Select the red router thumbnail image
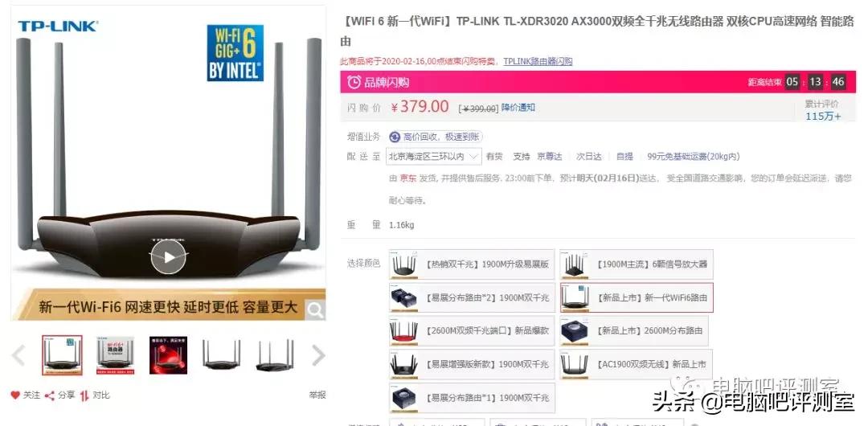Screen dimensions: 868x426 coord(168,355)
